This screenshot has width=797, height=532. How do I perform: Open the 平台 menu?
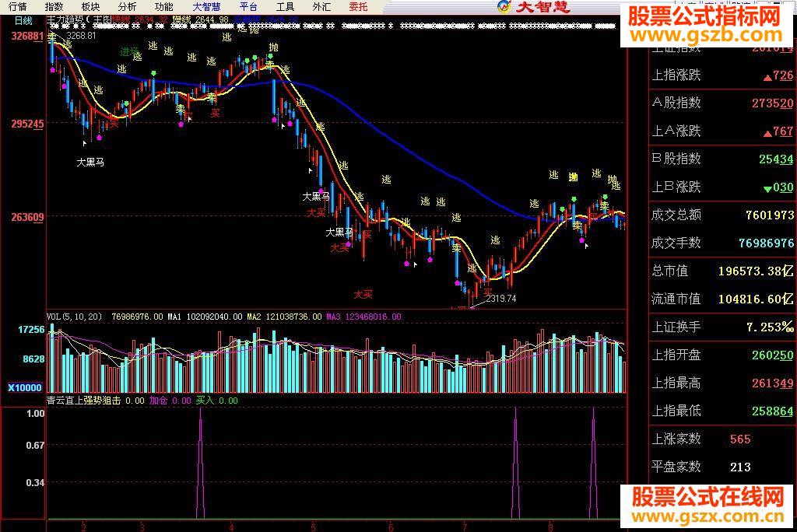tap(248, 6)
